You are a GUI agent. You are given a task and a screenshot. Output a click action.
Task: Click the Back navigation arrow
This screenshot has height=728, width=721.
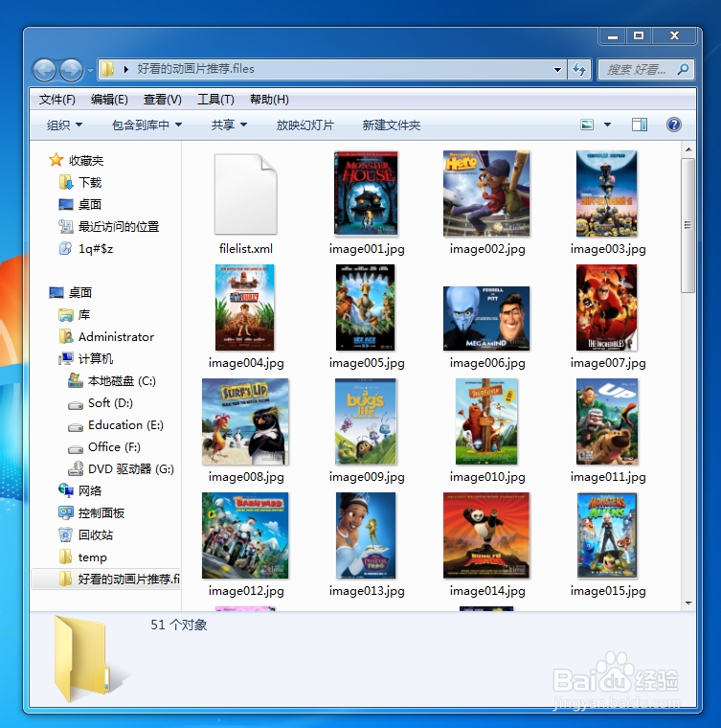[x=45, y=71]
